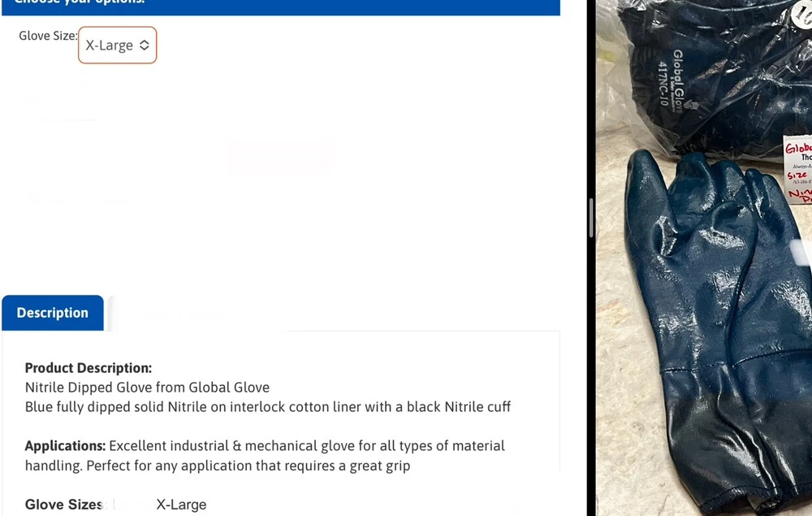Click the blue Choose your options header
The image size is (812, 516).
point(281,7)
